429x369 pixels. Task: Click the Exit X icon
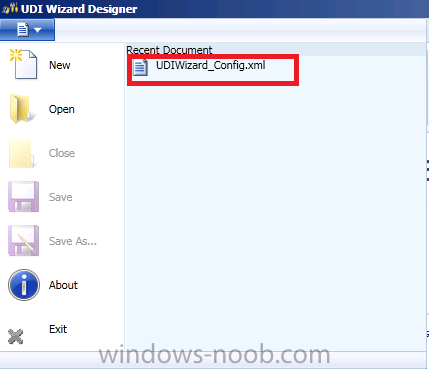coord(15,336)
